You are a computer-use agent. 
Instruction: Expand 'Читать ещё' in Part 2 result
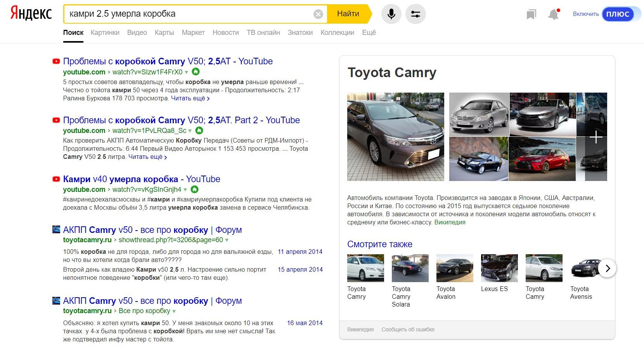point(147,157)
